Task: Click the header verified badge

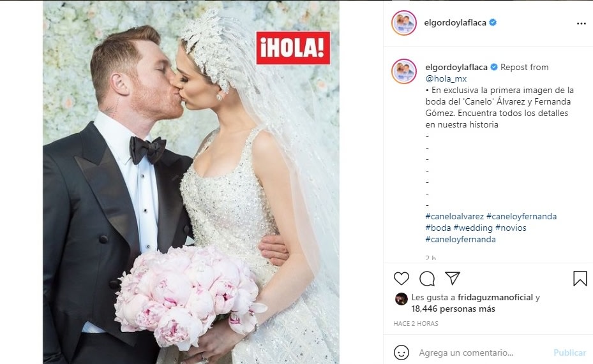Action: 493,23
